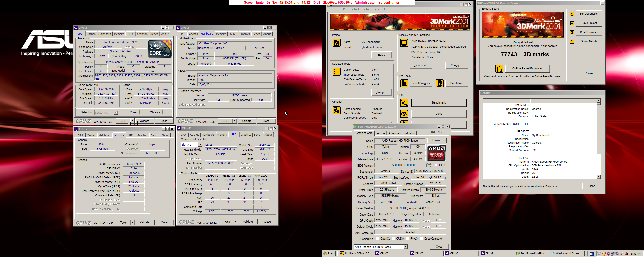Screen dimensions: 644x257
Task: Switch to Advanced tab in GPU-Z
Action: [394, 133]
